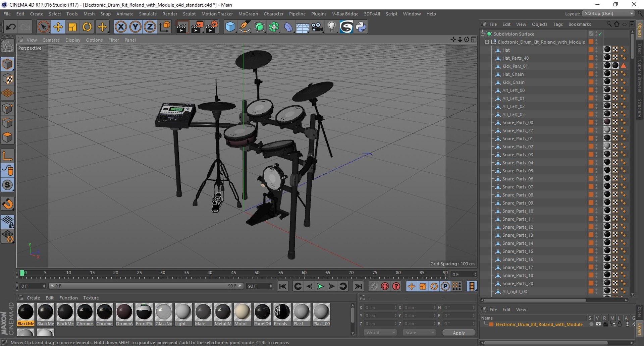Image resolution: width=644 pixels, height=346 pixels.
Task: Select the Molot material swatch
Action: (242, 314)
